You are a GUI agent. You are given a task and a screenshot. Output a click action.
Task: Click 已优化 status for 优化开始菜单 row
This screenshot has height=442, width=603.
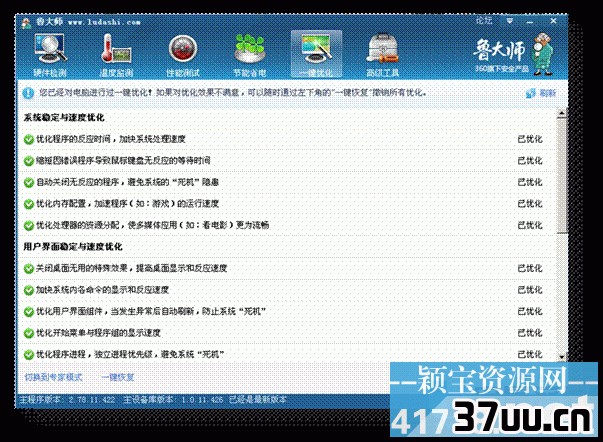[x=530, y=333]
